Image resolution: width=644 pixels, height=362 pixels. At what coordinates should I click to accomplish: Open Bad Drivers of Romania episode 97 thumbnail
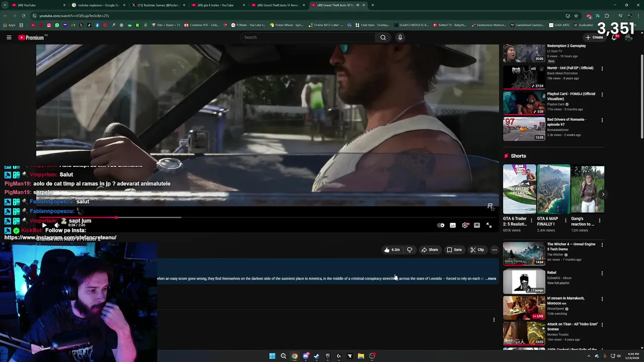click(524, 129)
